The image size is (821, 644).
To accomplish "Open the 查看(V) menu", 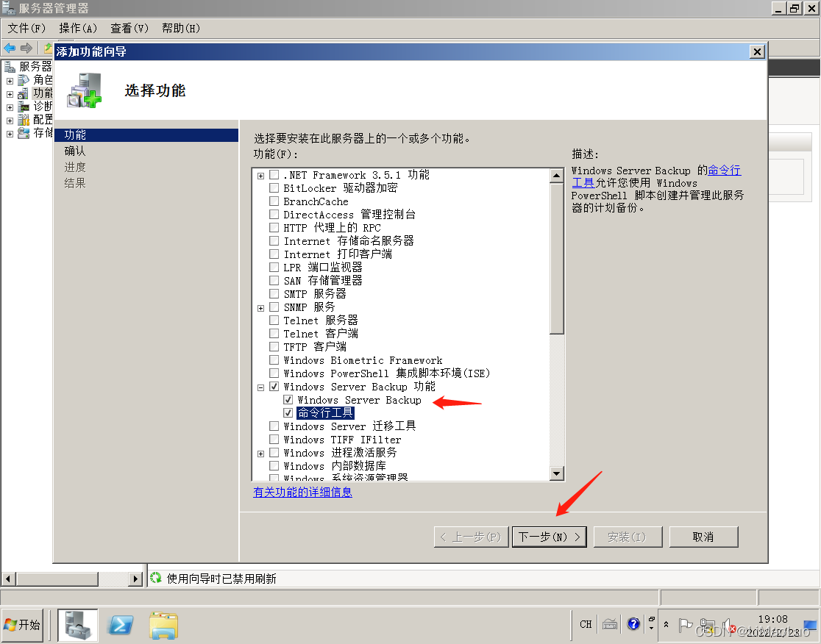I will (x=129, y=28).
